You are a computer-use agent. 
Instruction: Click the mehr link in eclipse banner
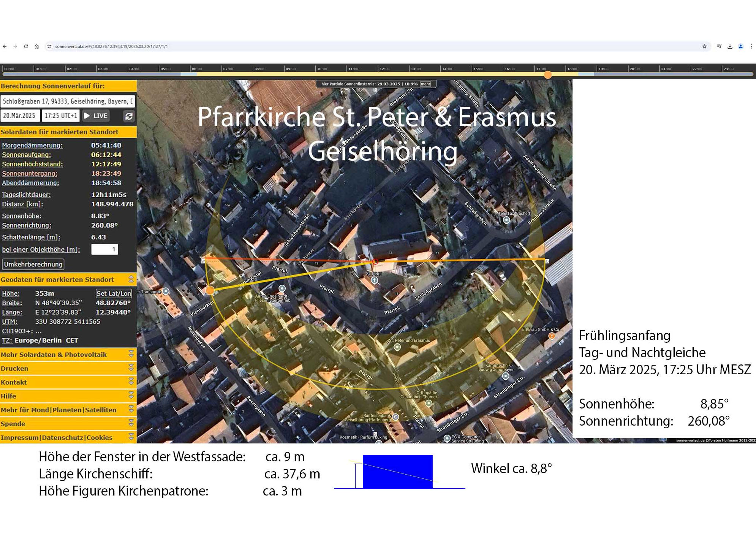425,84
